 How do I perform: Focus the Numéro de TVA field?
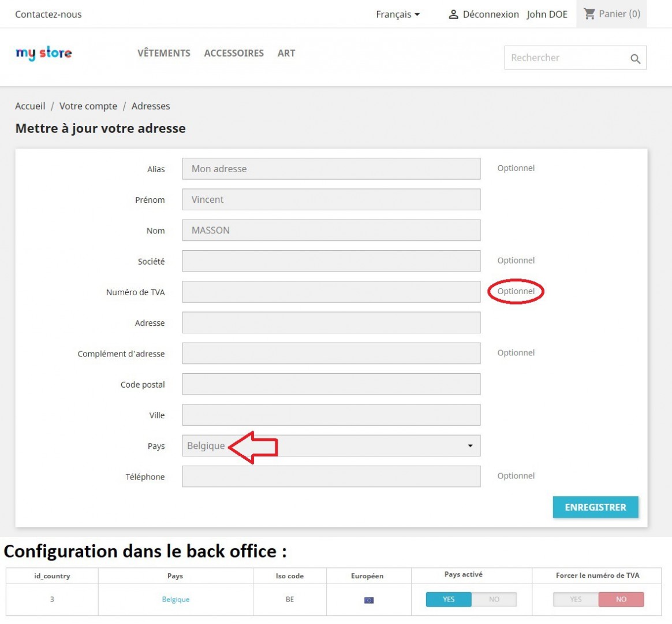(331, 292)
